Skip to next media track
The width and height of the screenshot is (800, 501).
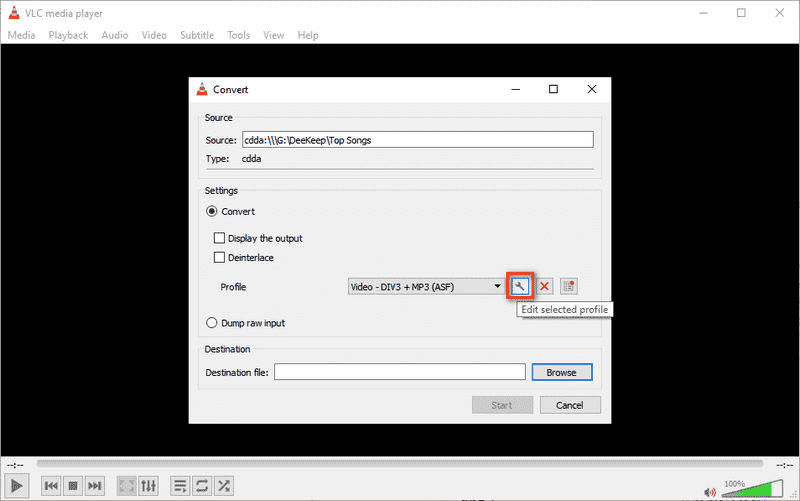click(95, 486)
